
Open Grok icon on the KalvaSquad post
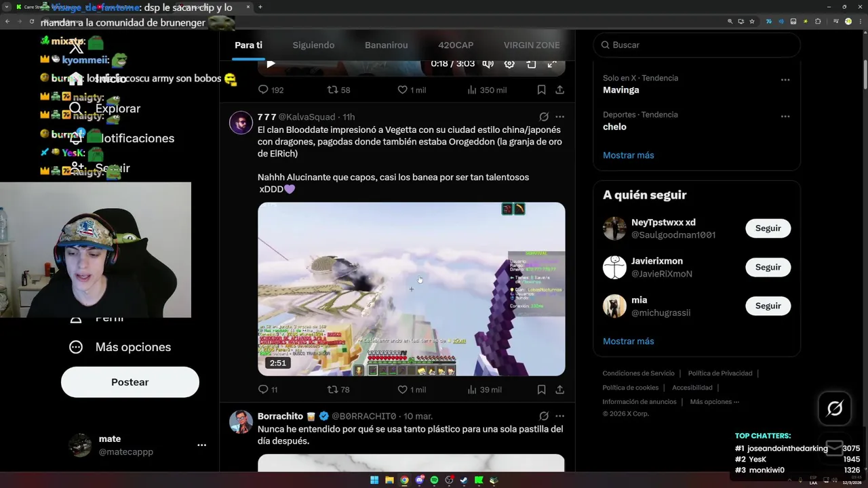pos(544,117)
